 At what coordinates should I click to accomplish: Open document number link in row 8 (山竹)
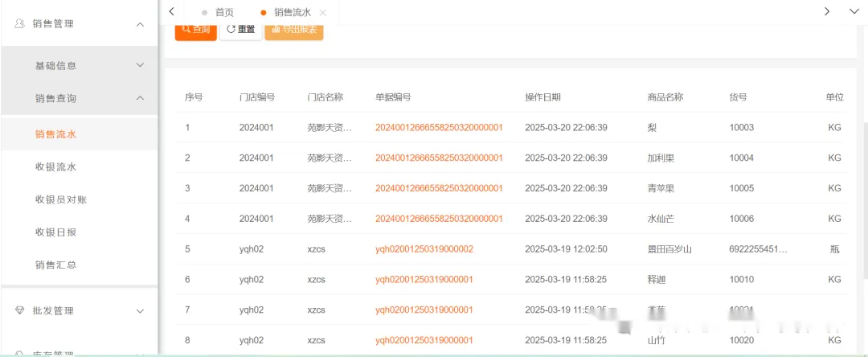pos(424,340)
